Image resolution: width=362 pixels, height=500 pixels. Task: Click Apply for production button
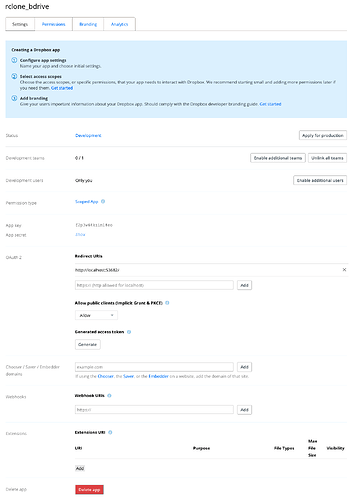(x=323, y=135)
